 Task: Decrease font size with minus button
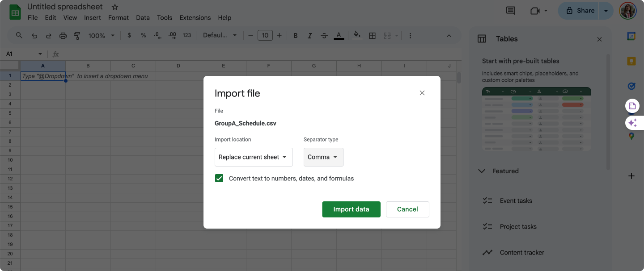pos(250,35)
